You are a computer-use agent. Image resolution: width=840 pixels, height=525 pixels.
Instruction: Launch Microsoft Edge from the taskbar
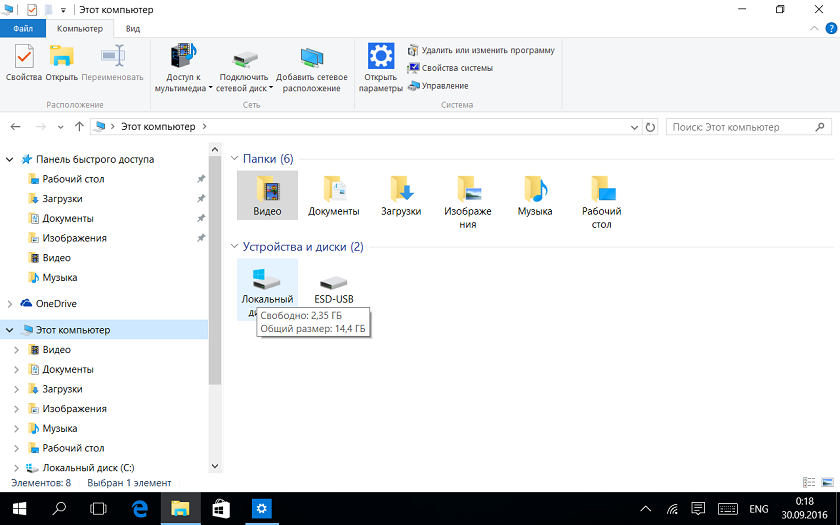pyautogui.click(x=140, y=508)
